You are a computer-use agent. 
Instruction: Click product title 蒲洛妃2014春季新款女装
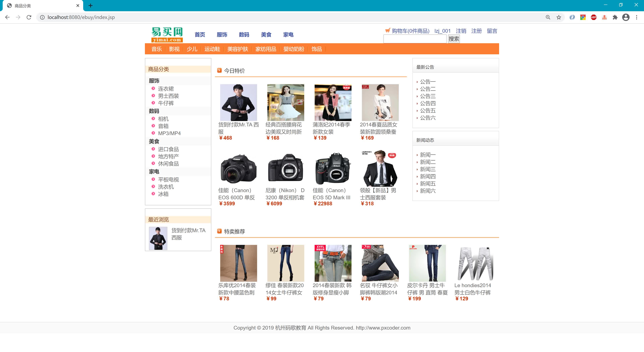[x=332, y=128]
